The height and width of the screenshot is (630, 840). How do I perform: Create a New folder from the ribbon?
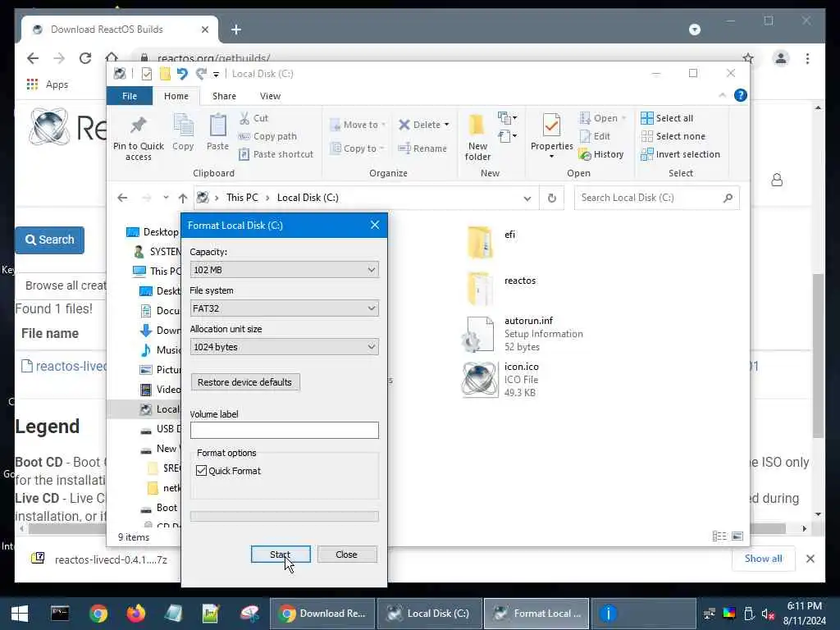(477, 138)
